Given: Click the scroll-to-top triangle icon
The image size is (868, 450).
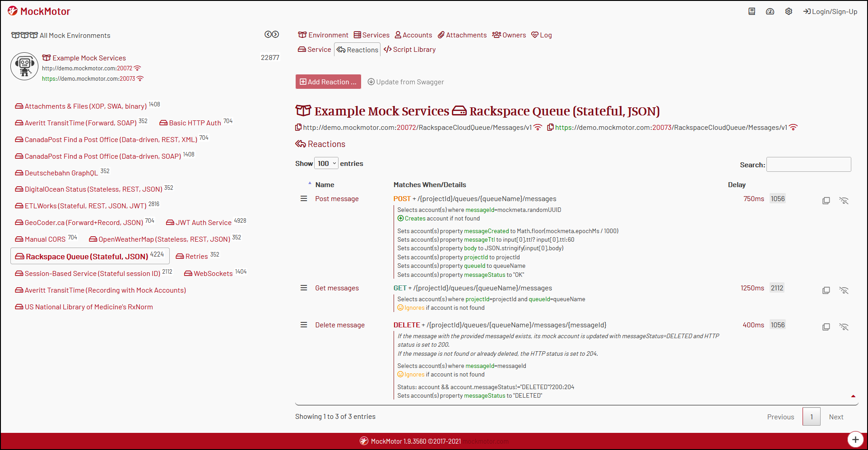Looking at the screenshot, I should [x=853, y=396].
